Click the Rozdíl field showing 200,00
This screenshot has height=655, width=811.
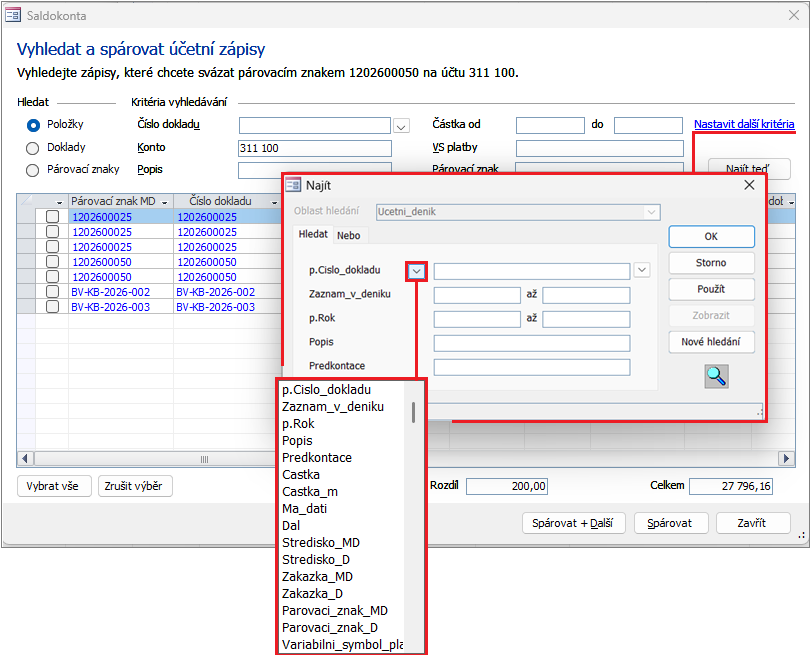506,486
